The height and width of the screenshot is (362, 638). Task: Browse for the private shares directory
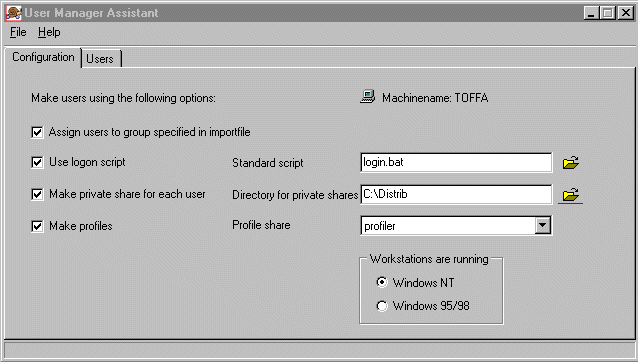570,195
